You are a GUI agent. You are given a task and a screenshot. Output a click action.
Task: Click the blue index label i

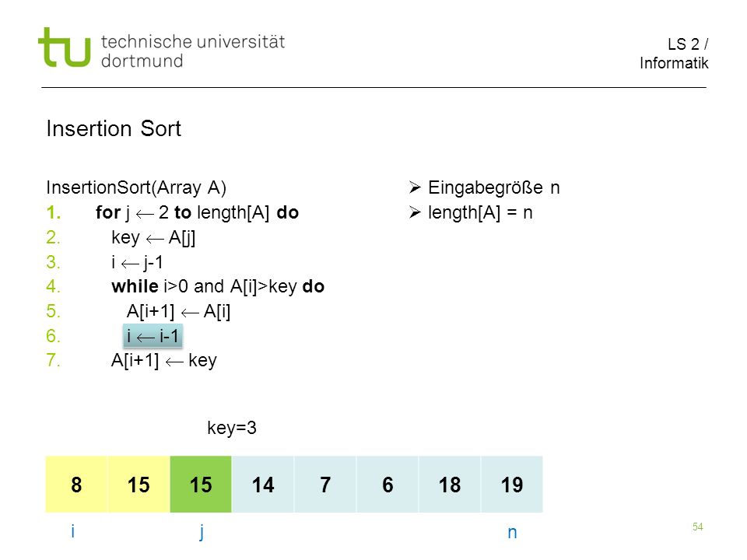(x=72, y=530)
